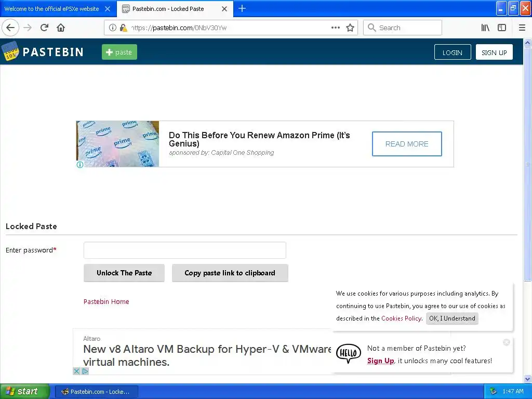Click the Amazon Prime ad thumbnail

coord(117,144)
